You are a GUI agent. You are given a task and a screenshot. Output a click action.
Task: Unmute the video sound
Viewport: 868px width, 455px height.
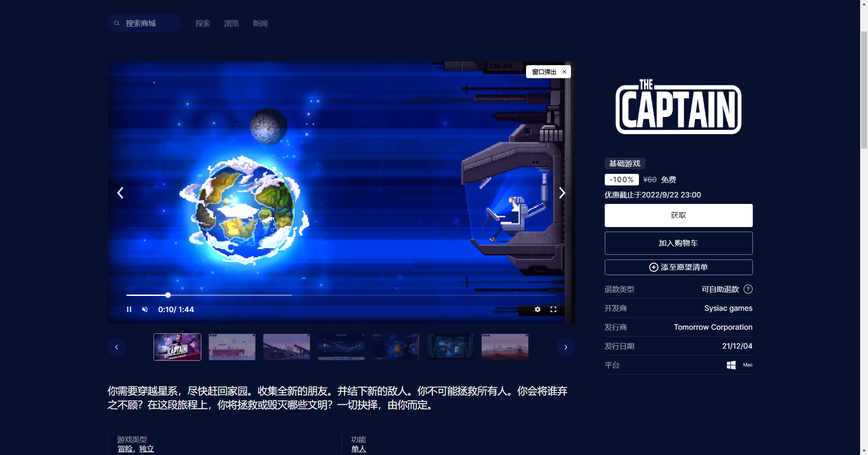tap(145, 309)
